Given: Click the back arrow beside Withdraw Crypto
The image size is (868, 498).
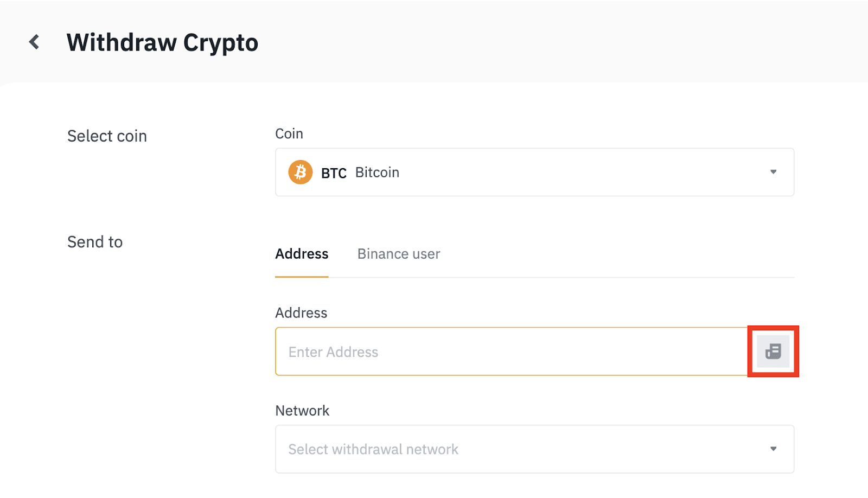Looking at the screenshot, I should pos(34,42).
